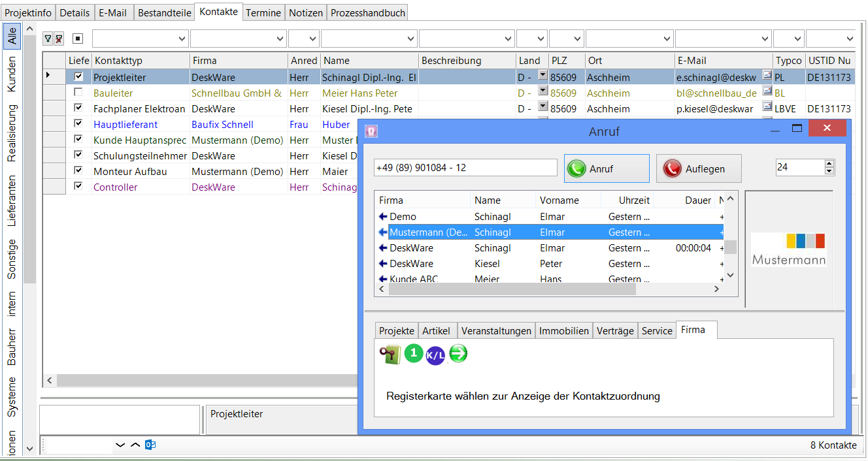Screen dimensions: 868x461
Task: Select the Kunden vertical sidebar tab
Action: tap(12, 74)
